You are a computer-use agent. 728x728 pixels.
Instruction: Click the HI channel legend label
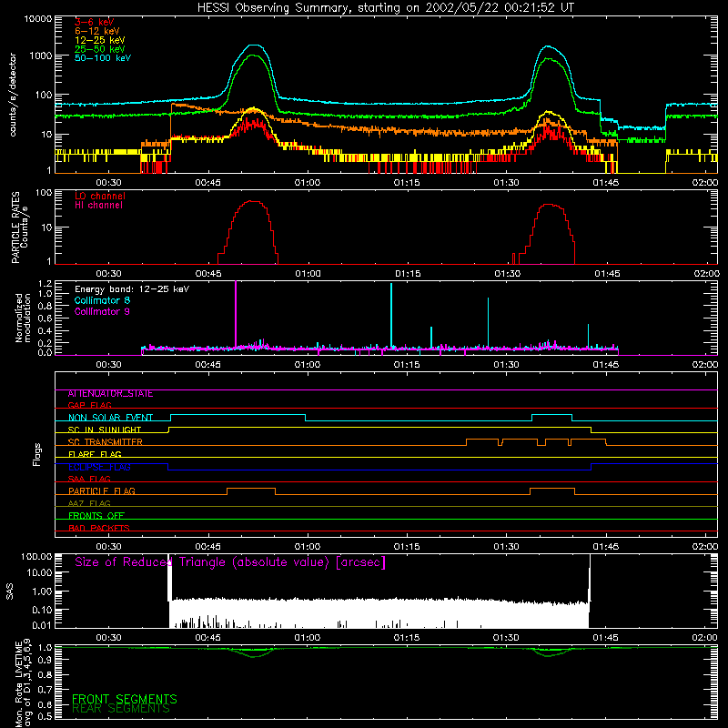pyautogui.click(x=98, y=205)
